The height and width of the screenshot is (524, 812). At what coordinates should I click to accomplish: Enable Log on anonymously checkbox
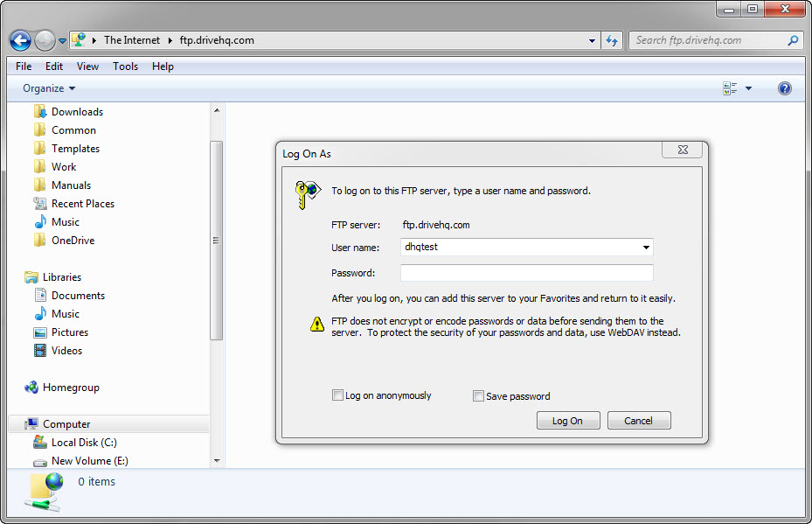tap(338, 395)
